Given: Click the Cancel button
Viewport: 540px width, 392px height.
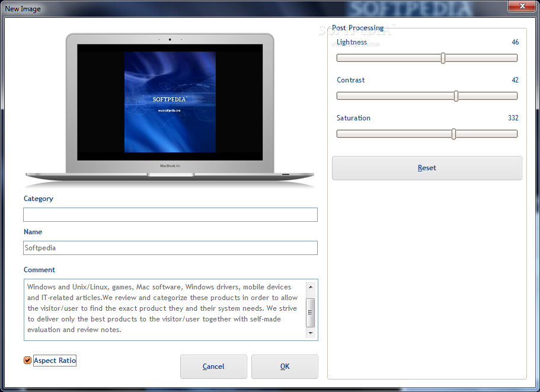Looking at the screenshot, I should (x=213, y=366).
